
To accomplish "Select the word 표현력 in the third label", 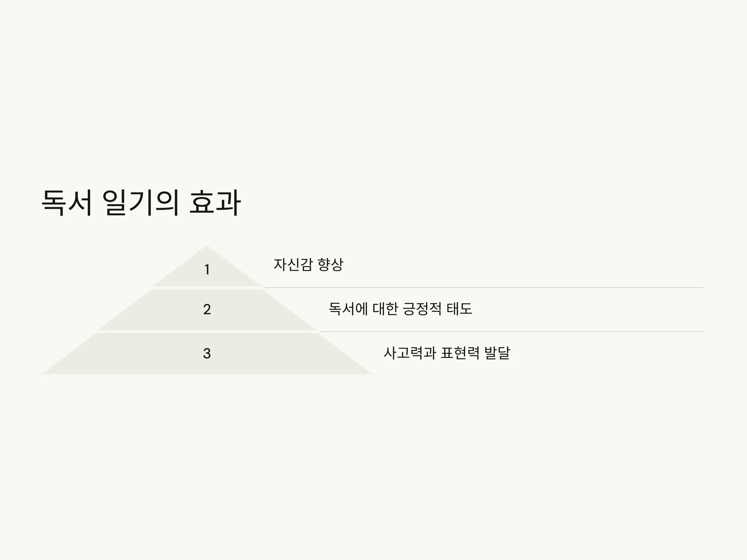I will [x=460, y=353].
